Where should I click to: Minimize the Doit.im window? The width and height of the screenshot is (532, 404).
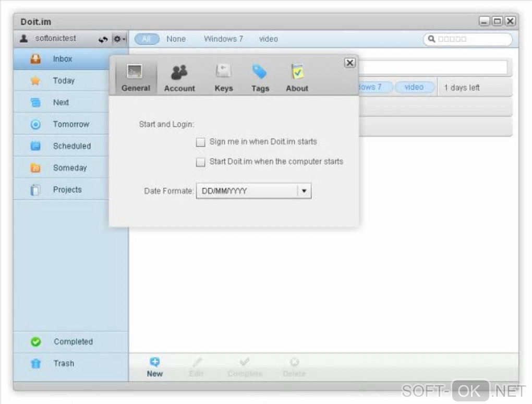tap(484, 21)
